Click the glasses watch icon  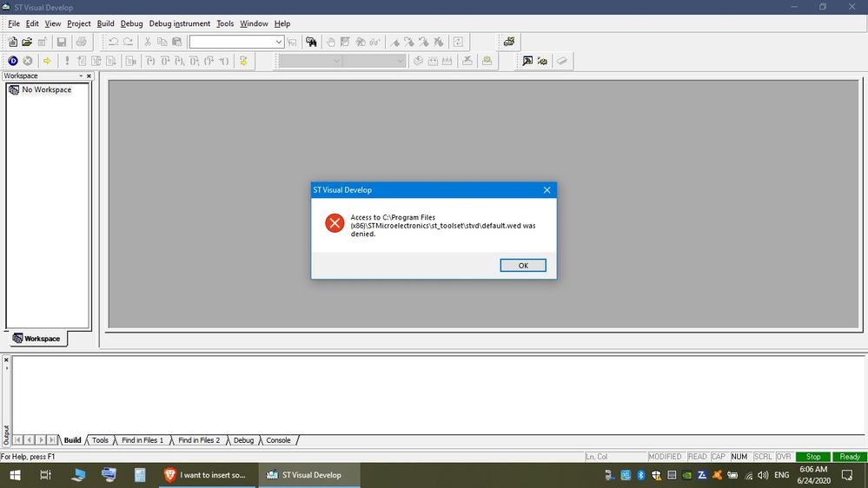pyautogui.click(x=375, y=42)
